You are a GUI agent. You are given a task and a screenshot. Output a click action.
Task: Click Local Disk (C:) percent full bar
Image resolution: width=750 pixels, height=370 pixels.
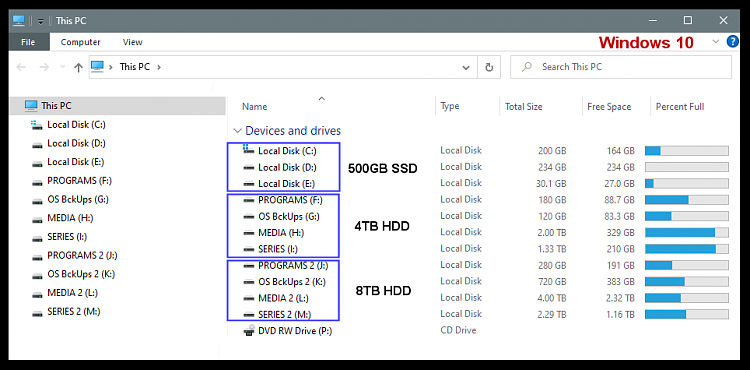[686, 151]
